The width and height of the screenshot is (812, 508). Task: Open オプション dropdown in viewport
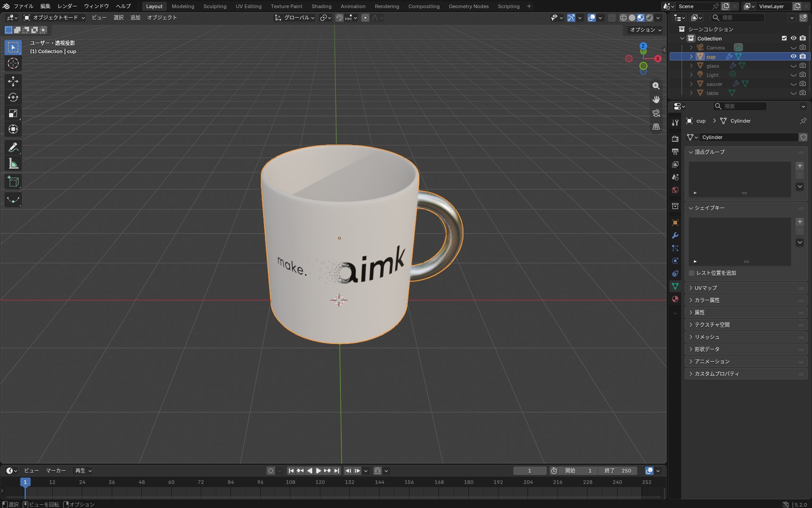645,30
